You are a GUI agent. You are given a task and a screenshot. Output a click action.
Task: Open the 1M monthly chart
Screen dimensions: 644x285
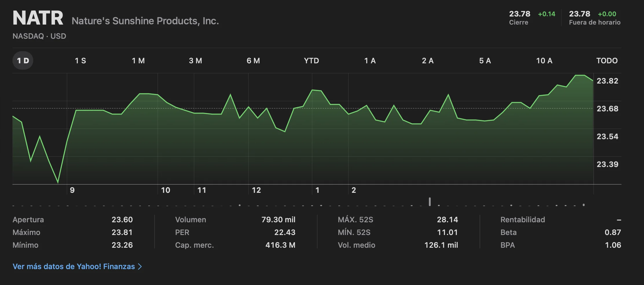[x=138, y=61]
